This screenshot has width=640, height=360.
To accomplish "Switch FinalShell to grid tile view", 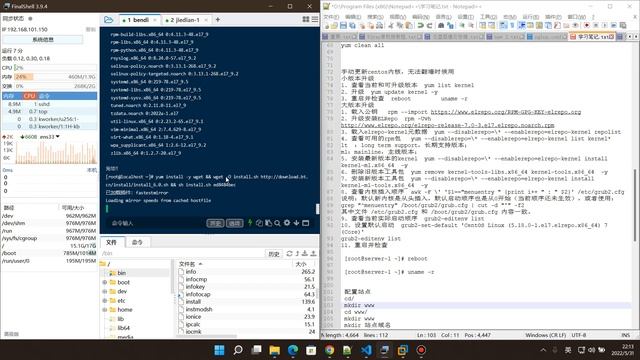I will point(306,19).
